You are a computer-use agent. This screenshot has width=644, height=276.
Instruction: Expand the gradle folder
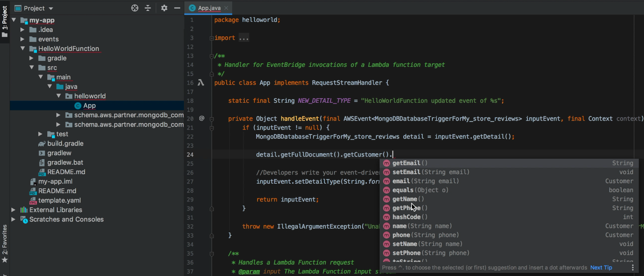[31, 58]
